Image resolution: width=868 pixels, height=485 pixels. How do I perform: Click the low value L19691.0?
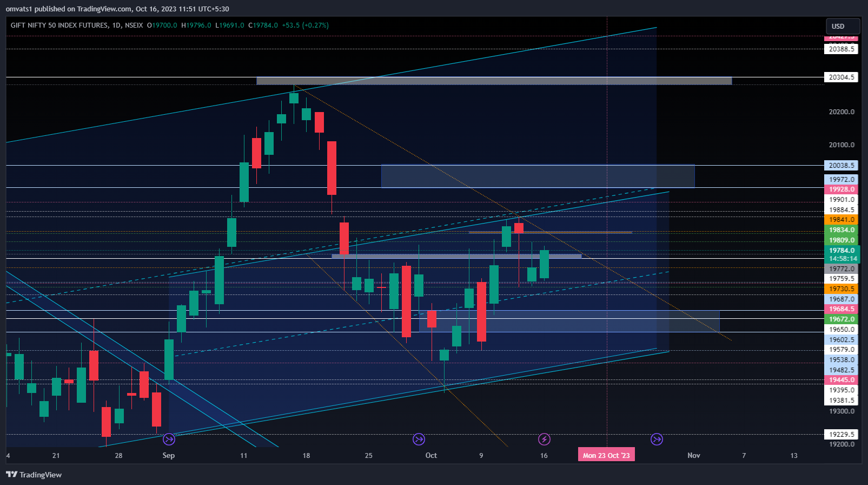point(230,25)
